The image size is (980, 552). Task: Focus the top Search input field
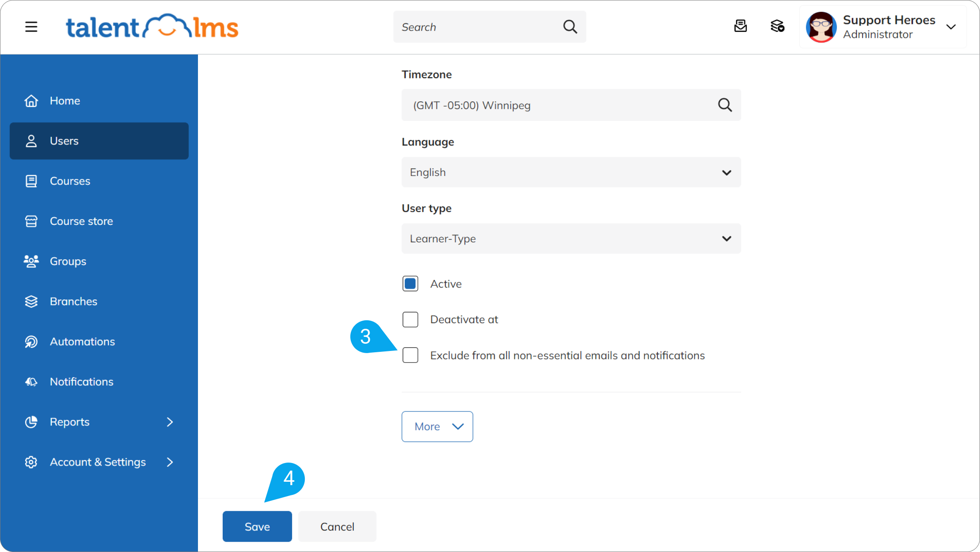click(x=490, y=27)
